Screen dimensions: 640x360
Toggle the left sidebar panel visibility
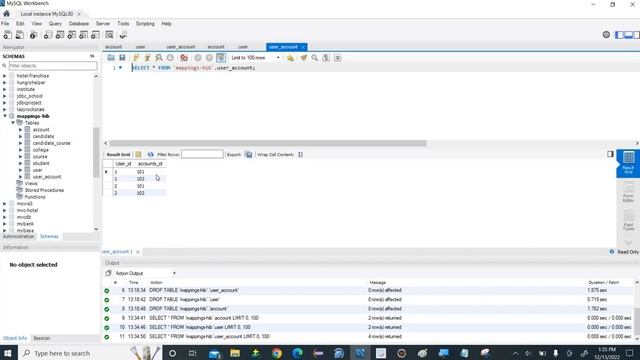click(x=619, y=35)
